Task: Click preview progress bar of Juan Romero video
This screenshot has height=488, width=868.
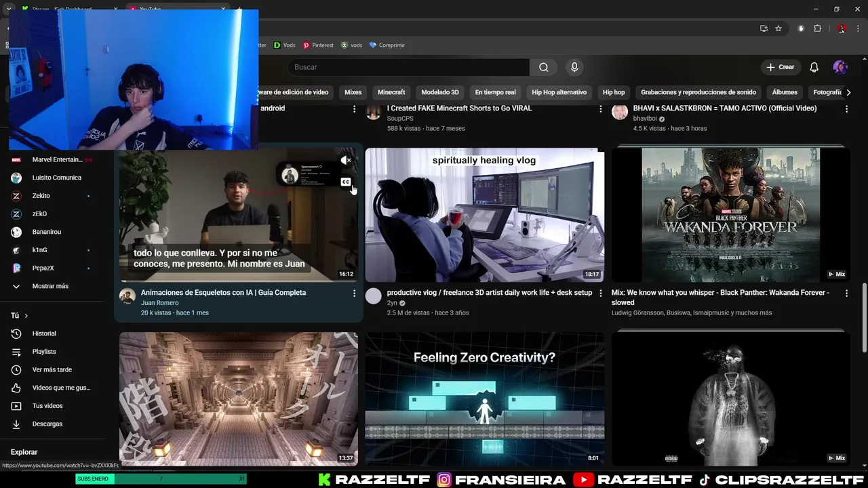Action: tap(239, 281)
